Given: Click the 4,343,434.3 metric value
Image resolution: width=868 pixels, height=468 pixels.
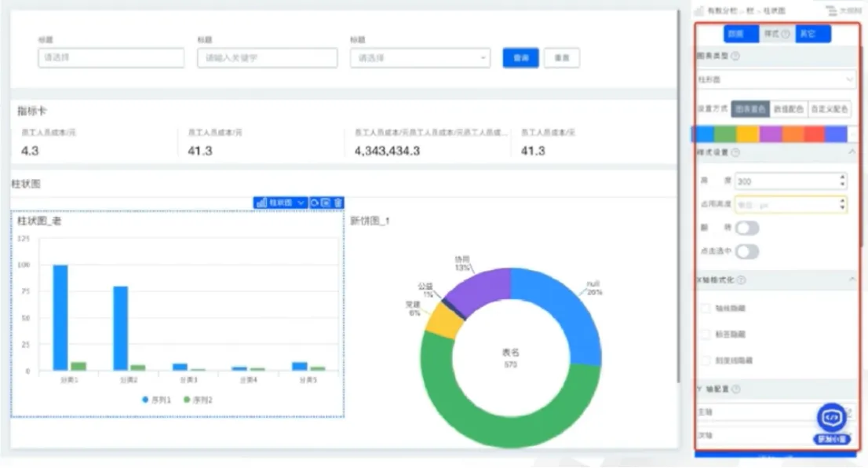Looking at the screenshot, I should (x=387, y=151).
